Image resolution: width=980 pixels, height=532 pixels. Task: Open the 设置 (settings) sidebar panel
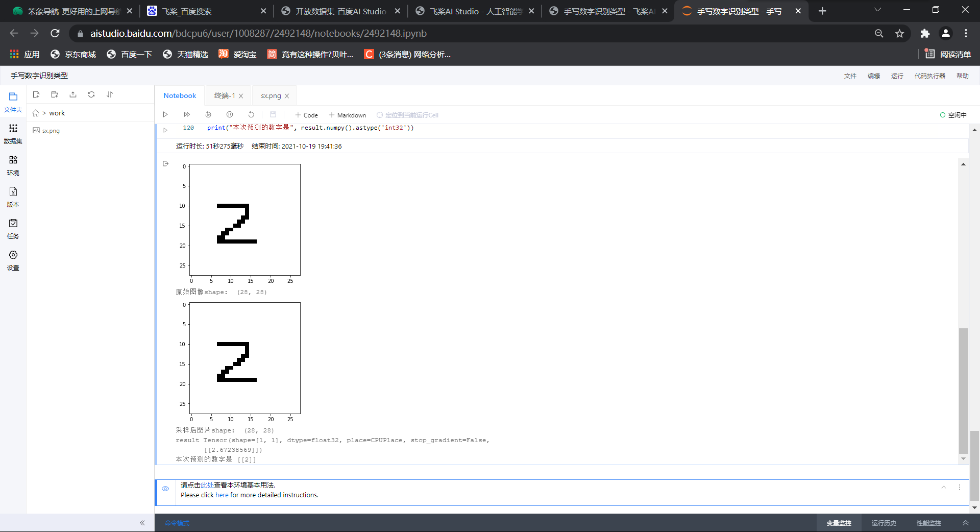[13, 260]
